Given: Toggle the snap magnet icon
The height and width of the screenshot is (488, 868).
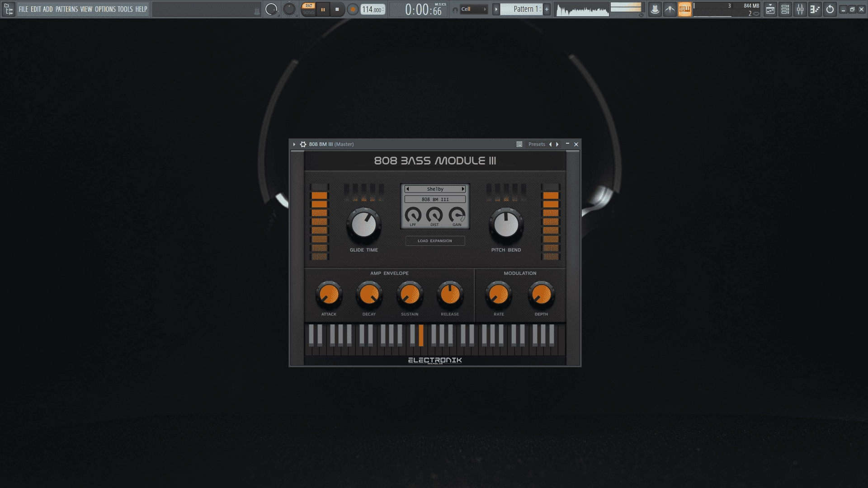Looking at the screenshot, I should pos(455,9).
